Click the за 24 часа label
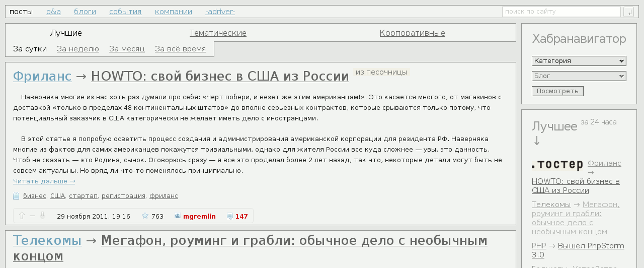The image size is (644, 268). (x=599, y=122)
